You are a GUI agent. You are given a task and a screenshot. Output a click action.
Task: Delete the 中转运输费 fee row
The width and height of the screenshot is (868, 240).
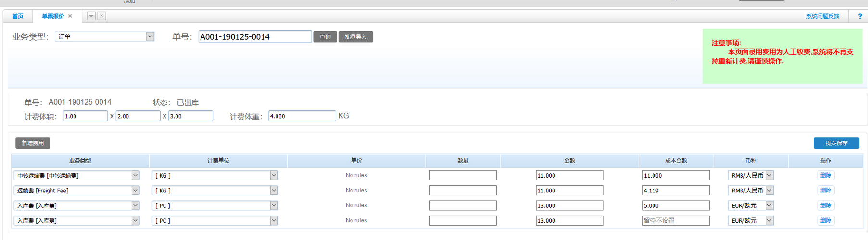tap(826, 175)
